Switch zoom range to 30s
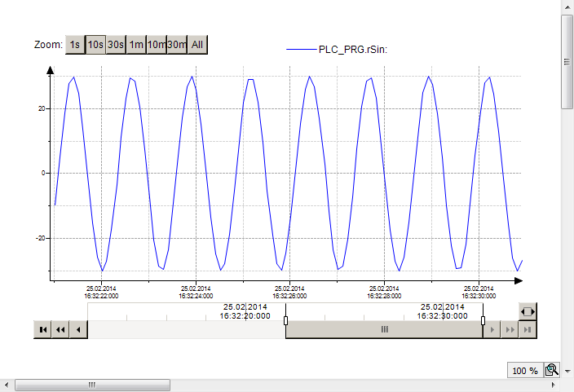The image size is (574, 392). (x=116, y=45)
